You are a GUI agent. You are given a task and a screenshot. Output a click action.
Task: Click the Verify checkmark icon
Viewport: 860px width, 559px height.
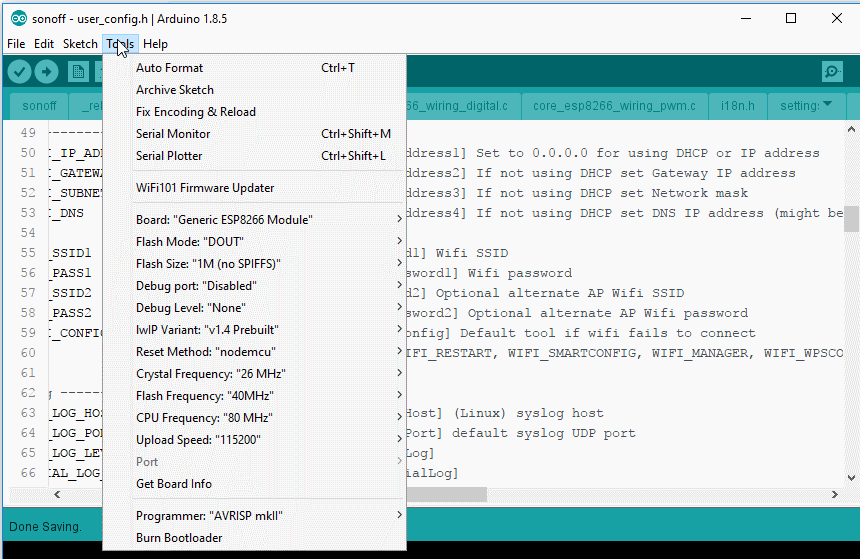(19, 71)
